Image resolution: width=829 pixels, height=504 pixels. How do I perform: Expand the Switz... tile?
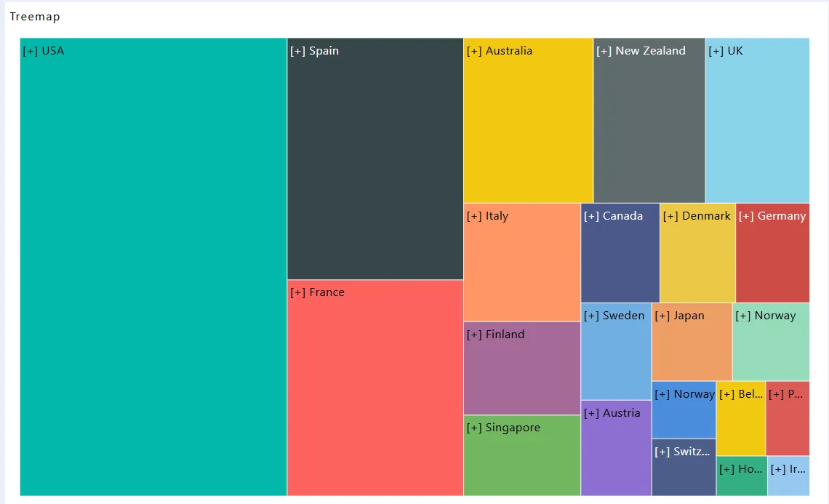(x=684, y=467)
